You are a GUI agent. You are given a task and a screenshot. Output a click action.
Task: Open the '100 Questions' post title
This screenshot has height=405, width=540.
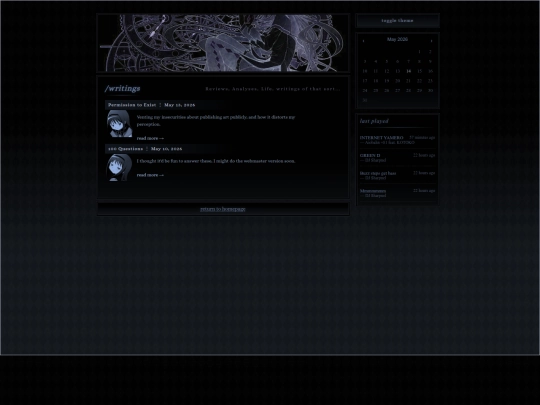(x=125, y=149)
